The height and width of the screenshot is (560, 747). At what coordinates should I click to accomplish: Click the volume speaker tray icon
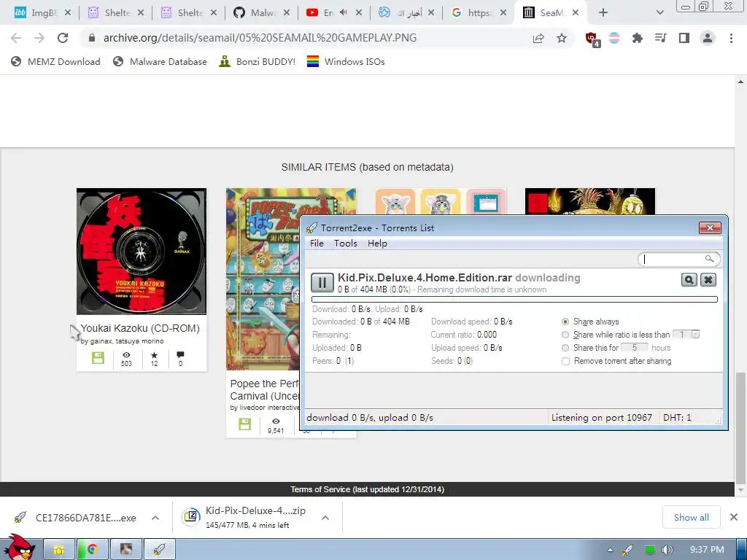coord(667,550)
